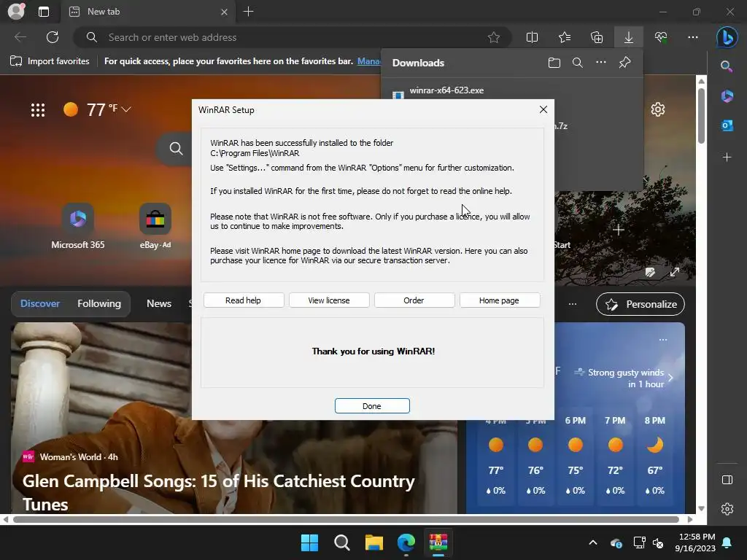
Task: Open a new tab with plus
Action: point(248,12)
